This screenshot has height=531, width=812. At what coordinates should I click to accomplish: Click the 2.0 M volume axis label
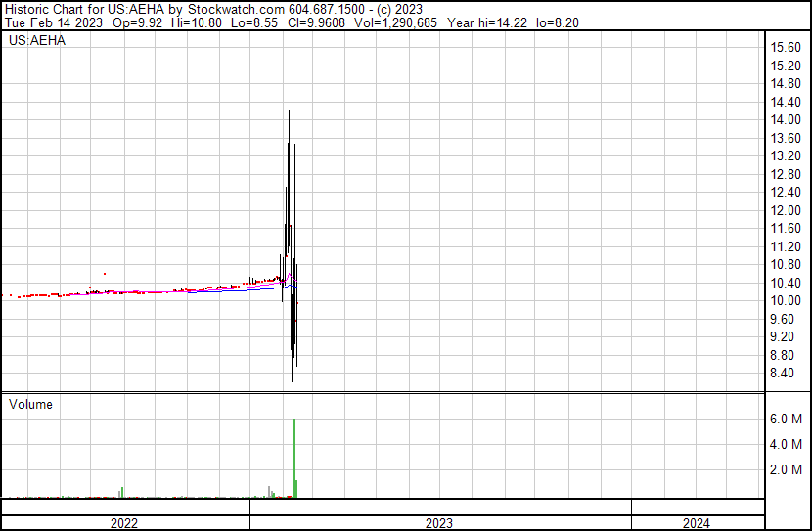[787, 469]
